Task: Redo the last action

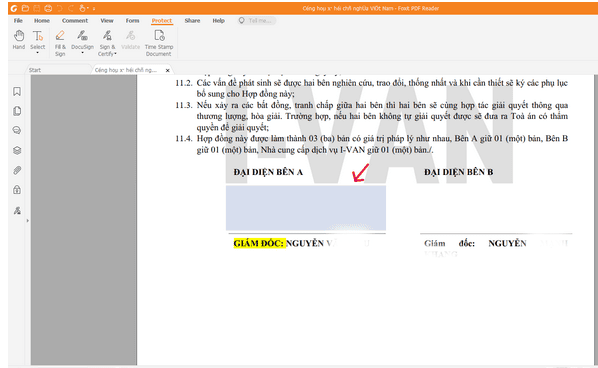Action: coord(71,8)
